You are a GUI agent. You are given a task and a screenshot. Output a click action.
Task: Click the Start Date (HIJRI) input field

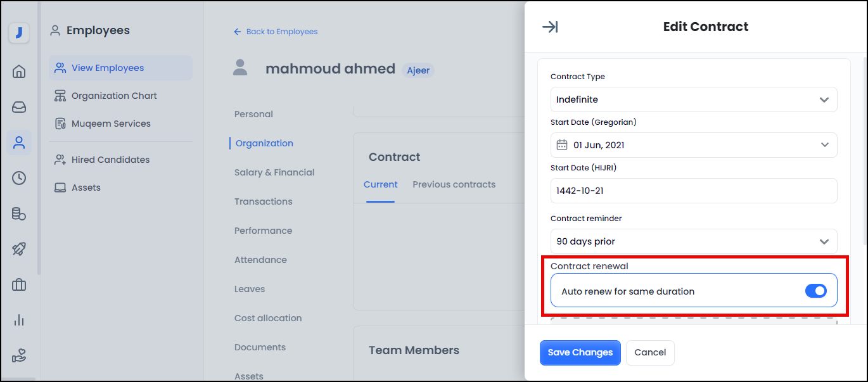694,191
